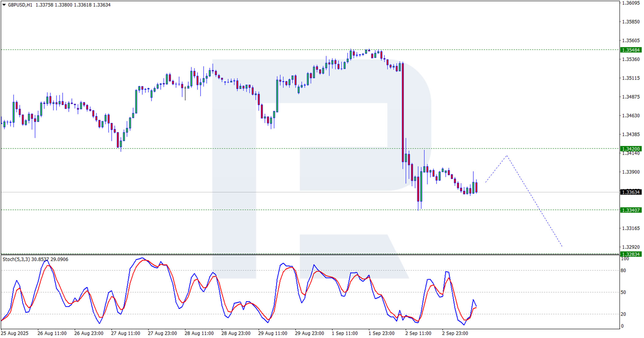Viewport: 644px width, 338px height.
Task: Select the green 1.34200 price level tag
Action: [x=631, y=149]
